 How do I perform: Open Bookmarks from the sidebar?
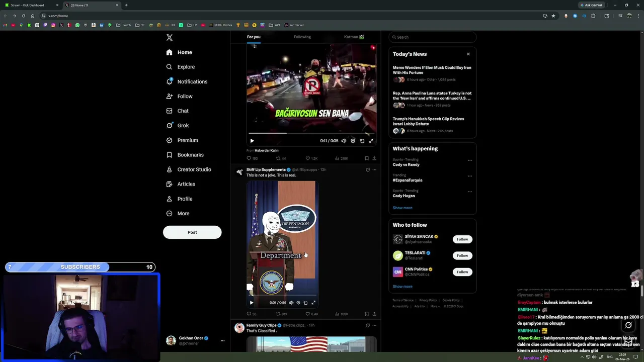(x=185, y=155)
